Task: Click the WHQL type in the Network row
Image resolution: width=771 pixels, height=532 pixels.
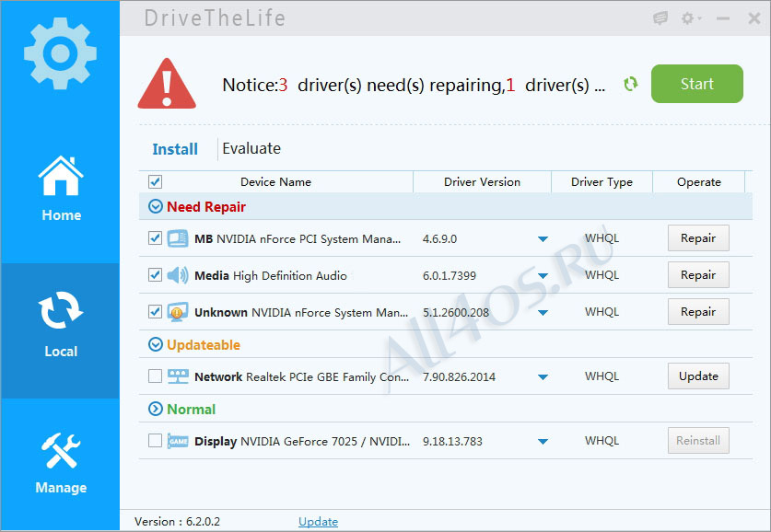Action: point(602,376)
